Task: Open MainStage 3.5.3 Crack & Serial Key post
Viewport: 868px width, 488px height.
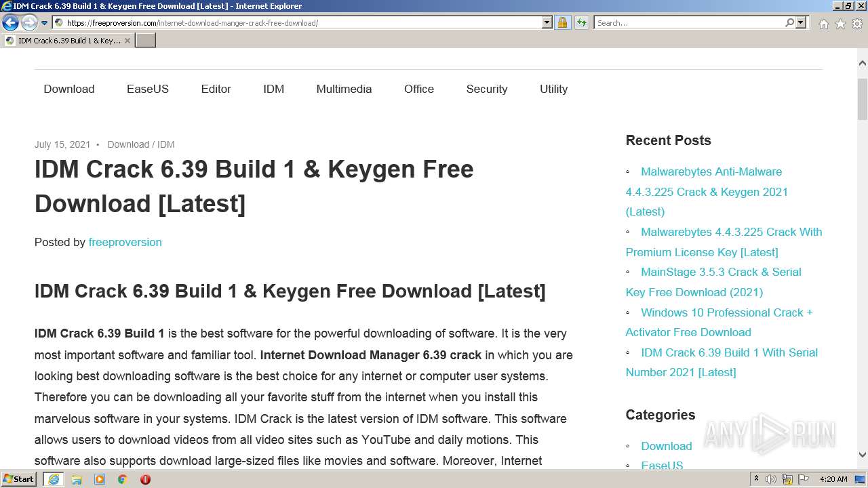Action: click(713, 282)
